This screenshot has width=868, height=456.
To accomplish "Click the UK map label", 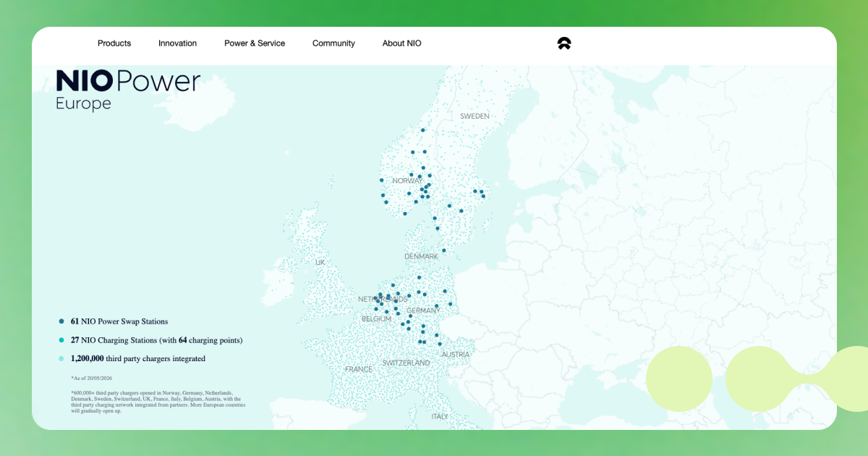I will tap(320, 263).
